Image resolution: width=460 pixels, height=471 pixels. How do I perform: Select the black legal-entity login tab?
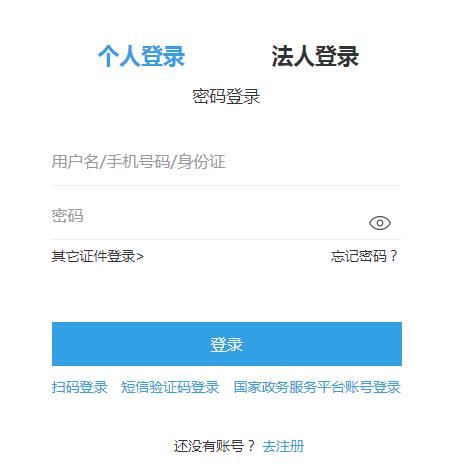pos(315,56)
